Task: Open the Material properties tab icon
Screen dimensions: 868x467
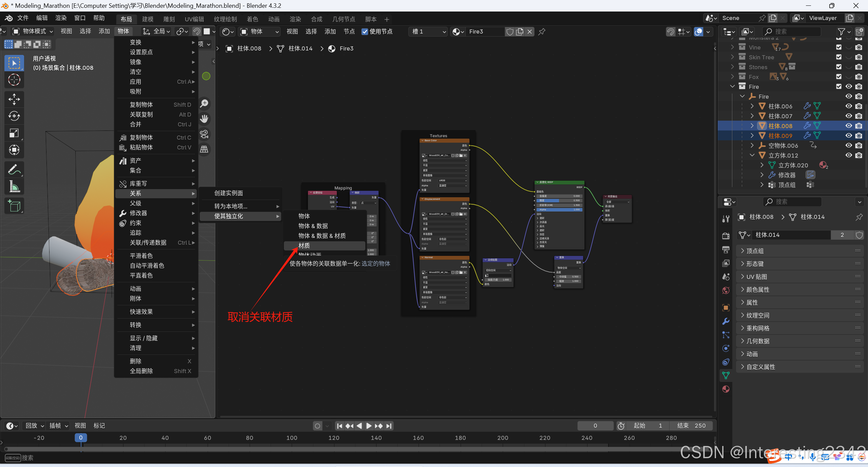Action: coord(726,389)
